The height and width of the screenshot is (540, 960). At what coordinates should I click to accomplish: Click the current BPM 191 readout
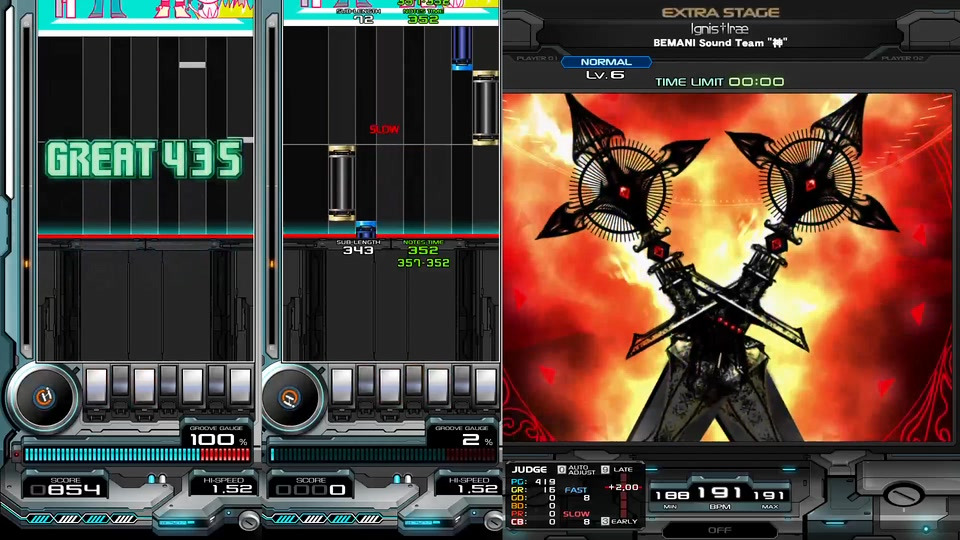point(720,492)
